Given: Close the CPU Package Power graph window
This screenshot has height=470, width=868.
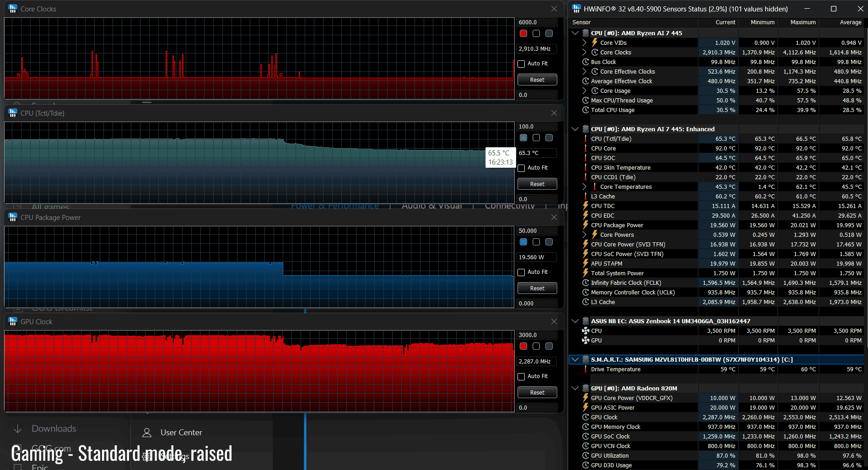Looking at the screenshot, I should [554, 217].
